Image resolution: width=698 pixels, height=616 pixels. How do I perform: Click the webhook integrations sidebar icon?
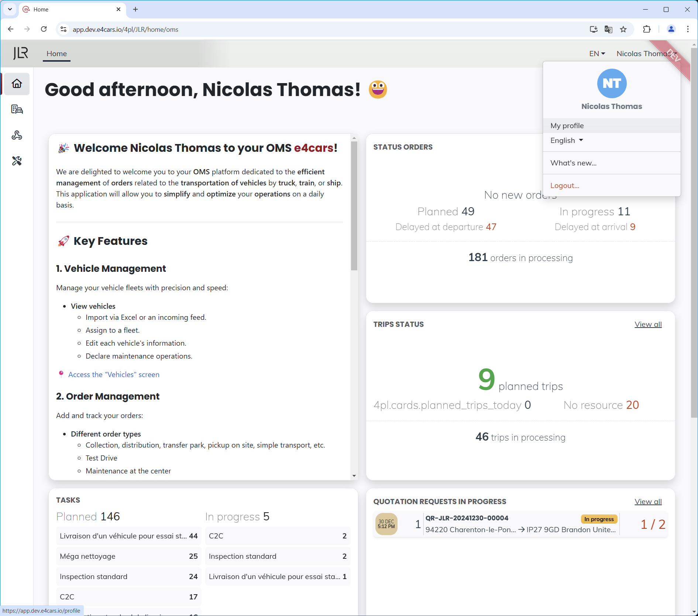coord(17,135)
